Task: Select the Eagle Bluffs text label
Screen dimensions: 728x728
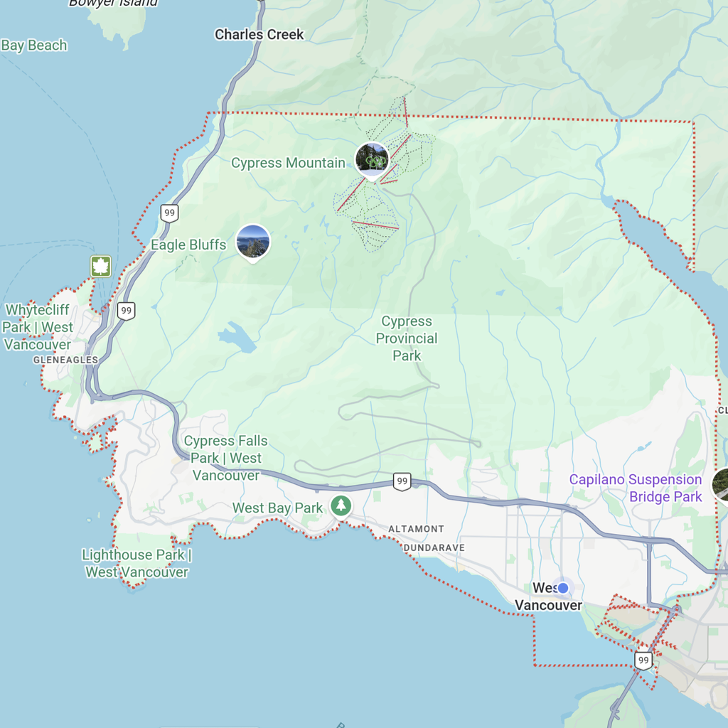Action: (x=188, y=245)
